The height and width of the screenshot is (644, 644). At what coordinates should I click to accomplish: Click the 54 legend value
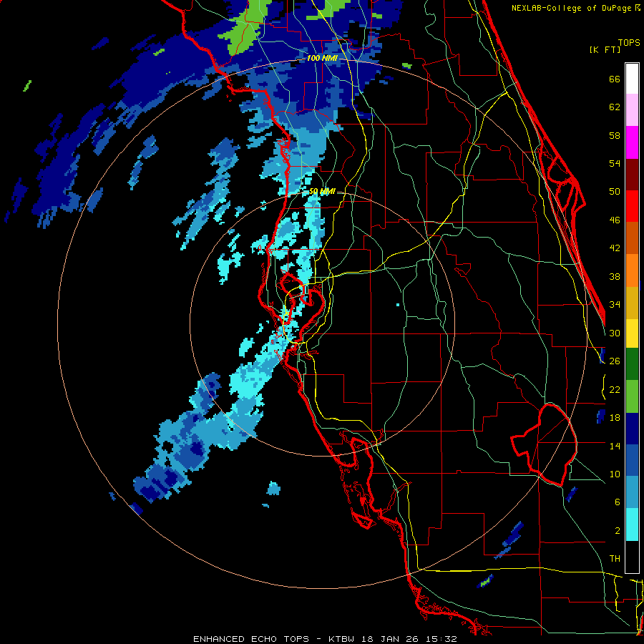tap(615, 163)
